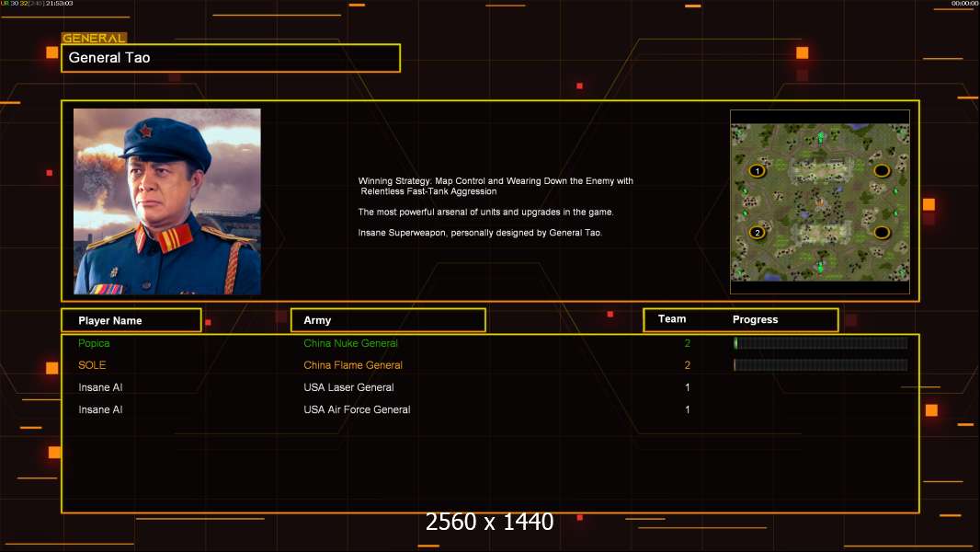Image resolution: width=980 pixels, height=552 pixels.
Task: Click the Player Name column header
Action: (131, 320)
